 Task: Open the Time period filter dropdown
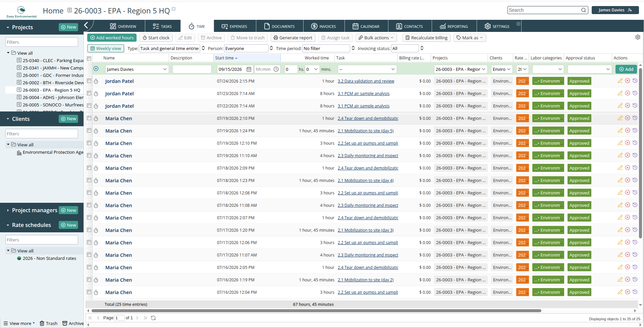coord(328,48)
